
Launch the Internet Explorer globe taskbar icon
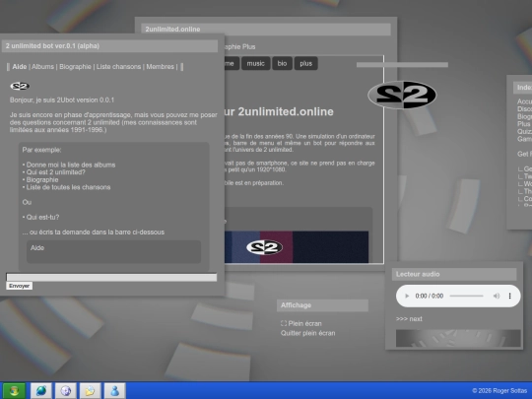click(x=41, y=391)
